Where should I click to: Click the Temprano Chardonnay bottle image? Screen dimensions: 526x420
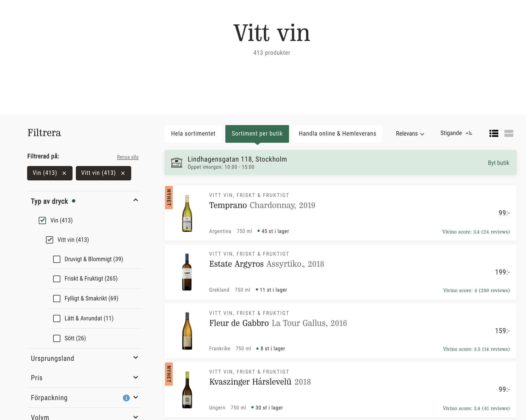click(x=187, y=213)
